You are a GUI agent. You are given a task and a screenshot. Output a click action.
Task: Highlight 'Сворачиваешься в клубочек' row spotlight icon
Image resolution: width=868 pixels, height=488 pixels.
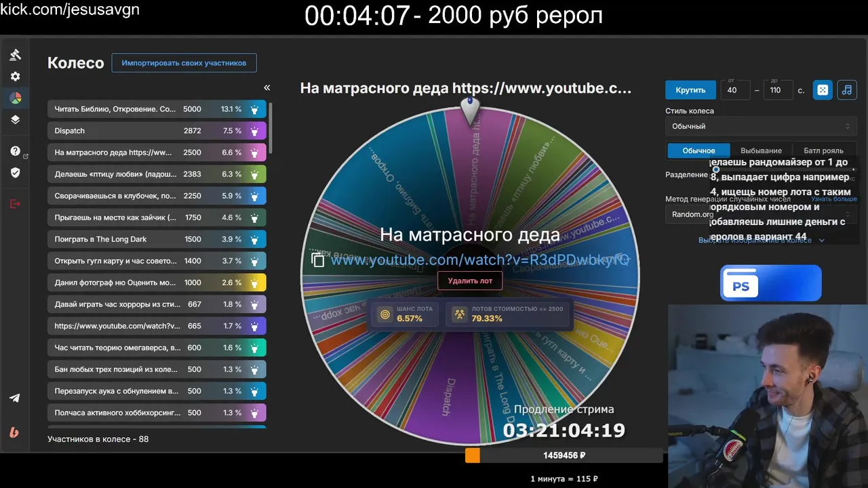tap(254, 196)
